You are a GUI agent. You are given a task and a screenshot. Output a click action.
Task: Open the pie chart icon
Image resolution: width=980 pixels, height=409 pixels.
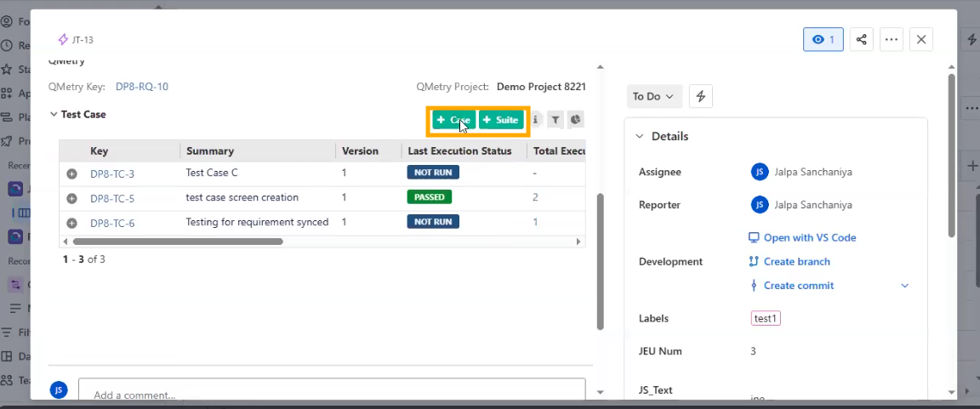coord(576,119)
